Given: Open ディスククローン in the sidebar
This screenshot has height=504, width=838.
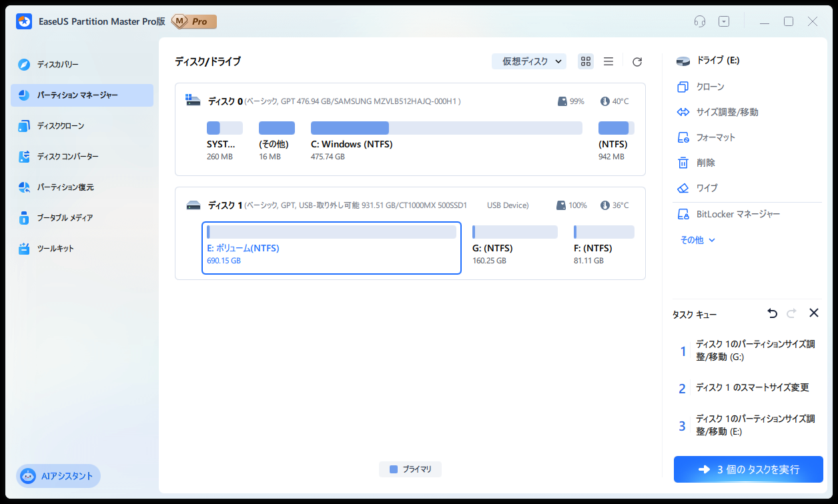Looking at the screenshot, I should pyautogui.click(x=82, y=126).
